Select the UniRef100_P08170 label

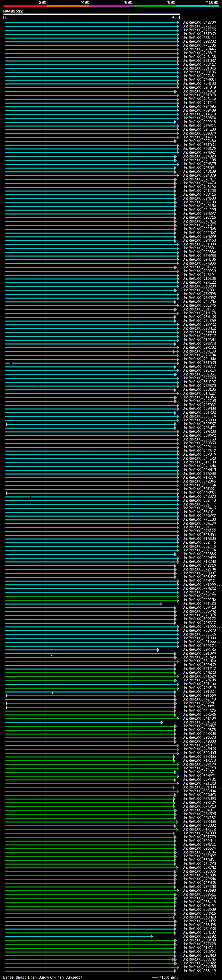click(199, 149)
